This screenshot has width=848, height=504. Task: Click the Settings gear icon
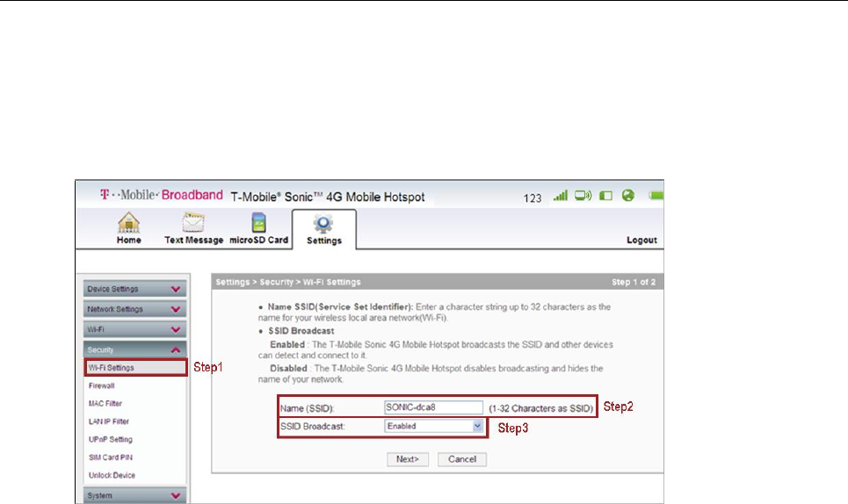click(323, 224)
